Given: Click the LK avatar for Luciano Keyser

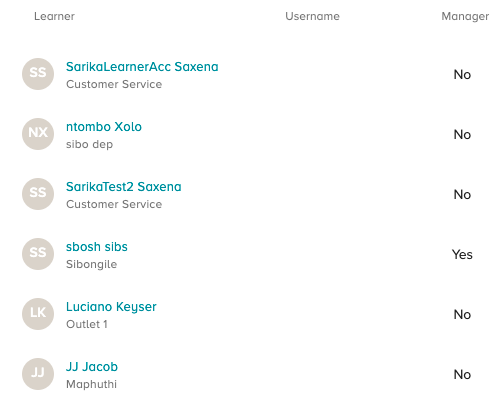Looking at the screenshot, I should (38, 314).
